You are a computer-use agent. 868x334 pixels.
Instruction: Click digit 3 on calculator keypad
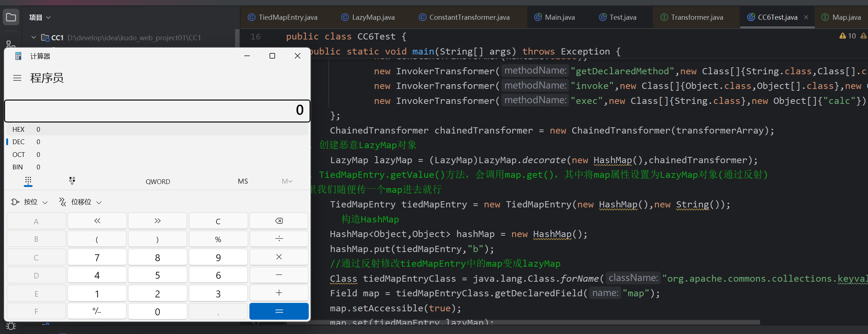pyautogui.click(x=218, y=293)
